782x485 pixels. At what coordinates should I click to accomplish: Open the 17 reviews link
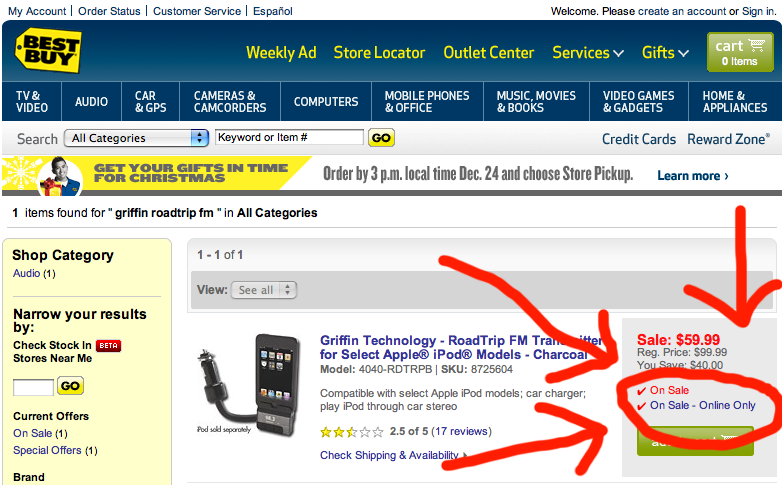tap(460, 432)
